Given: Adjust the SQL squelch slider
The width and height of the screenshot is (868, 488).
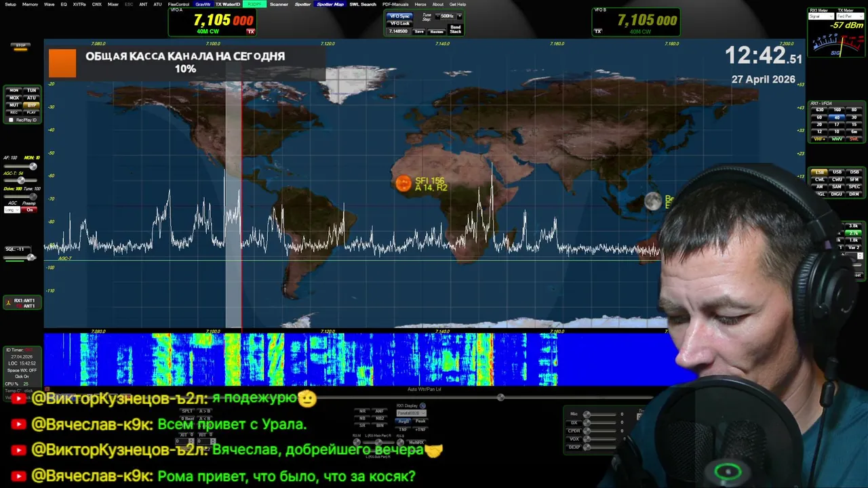Looking at the screenshot, I should click(20, 257).
